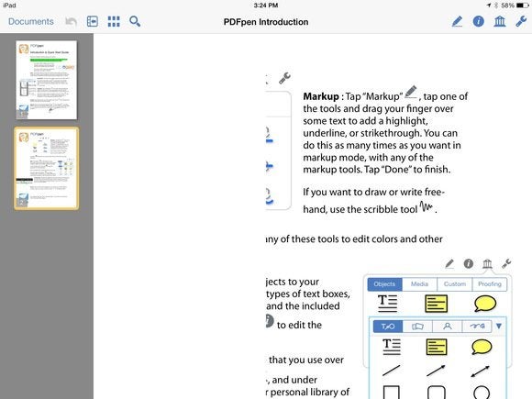Switch to the Objects tab in illustration
532x399 pixels.
point(384,284)
